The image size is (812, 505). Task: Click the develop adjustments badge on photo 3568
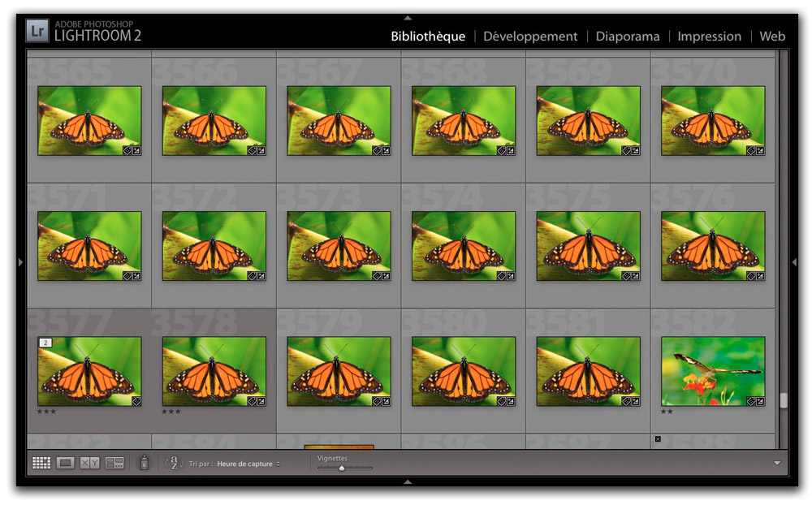coord(511,151)
